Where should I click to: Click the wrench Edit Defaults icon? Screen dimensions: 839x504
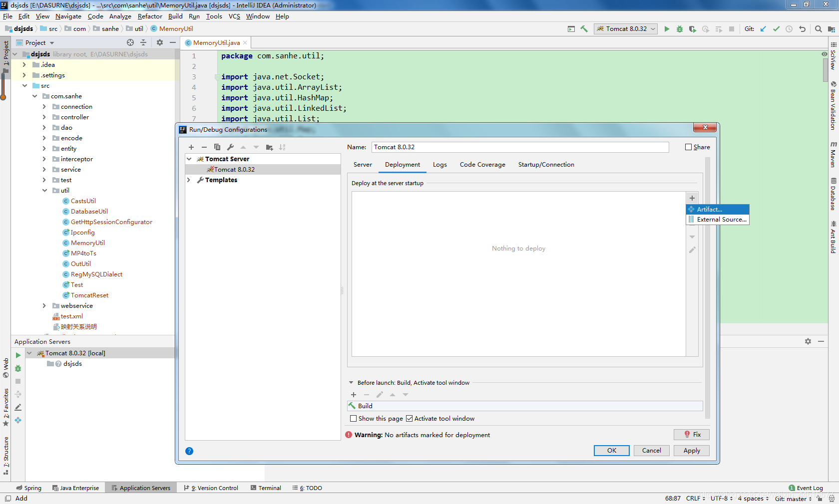pos(230,147)
